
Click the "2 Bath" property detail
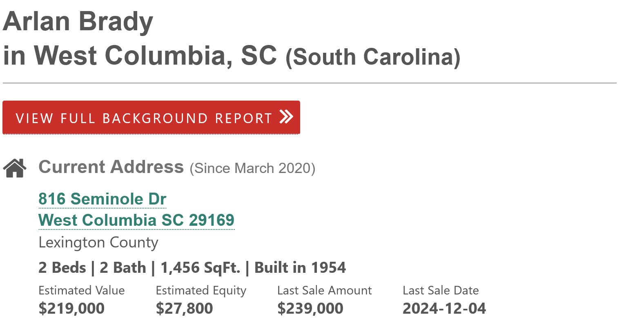click(123, 268)
